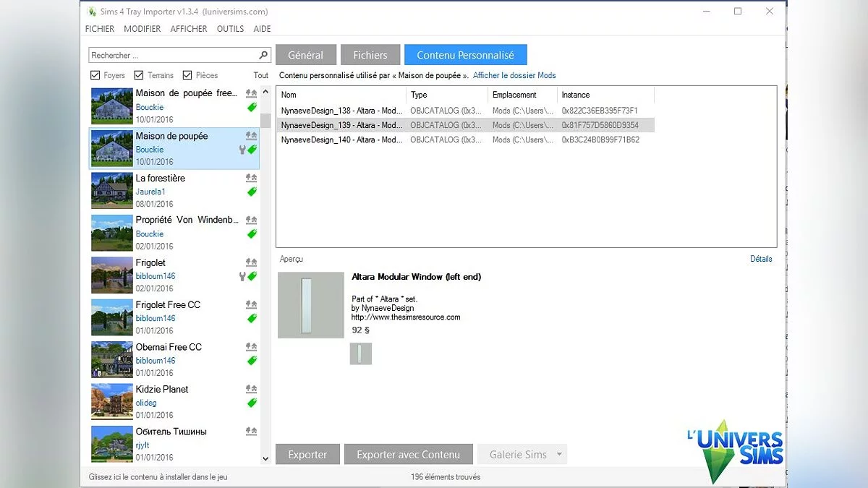Click the green tag icon on Obernai Free CC
The height and width of the screenshot is (488, 868).
251,360
